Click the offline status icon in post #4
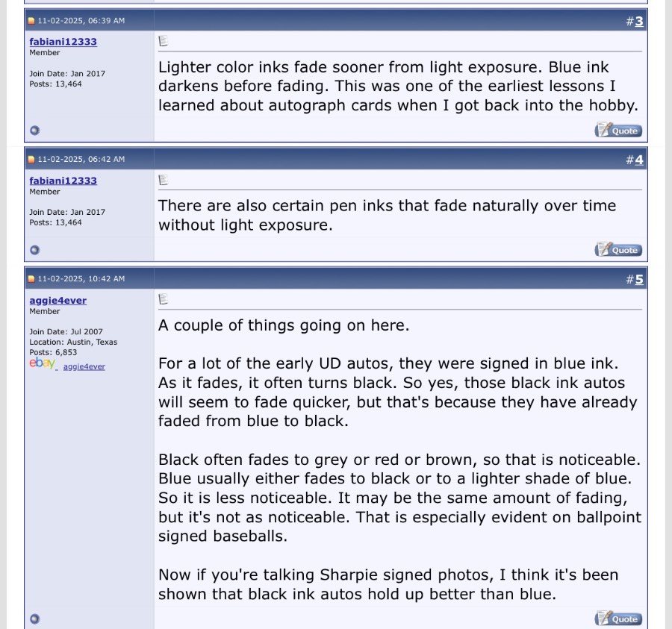 click(34, 250)
